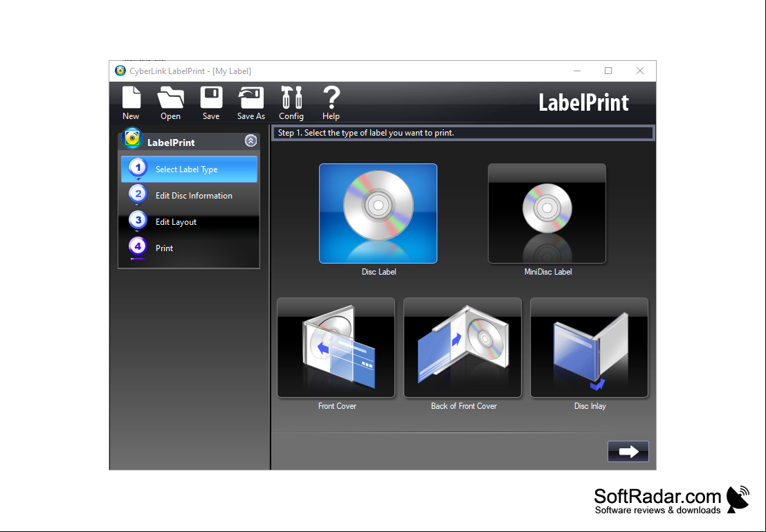Close the LabelPrint window
The width and height of the screenshot is (766, 532).
click(640, 71)
